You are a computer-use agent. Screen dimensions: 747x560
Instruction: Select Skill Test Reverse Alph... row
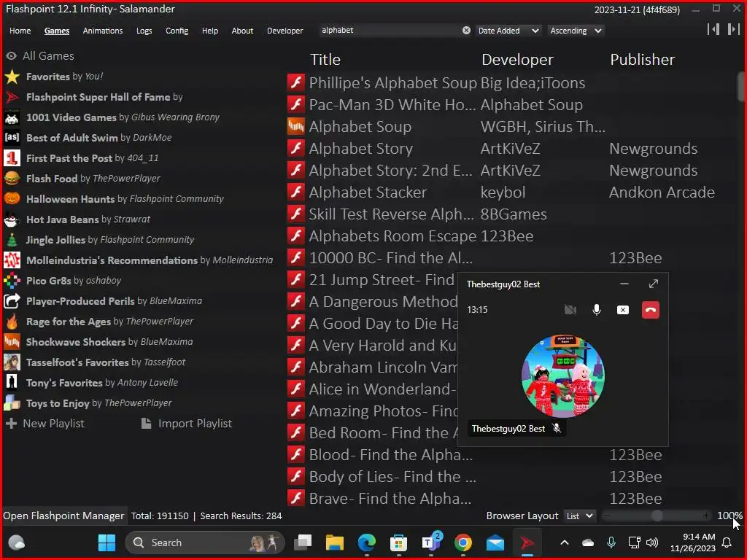pyautogui.click(x=512, y=214)
